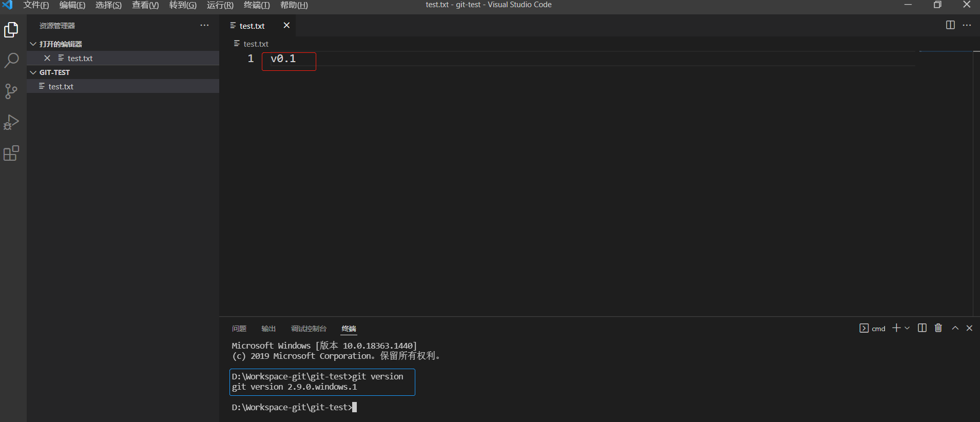This screenshot has width=980, height=422.
Task: Click the Microsoft Windows version line
Action: pyautogui.click(x=324, y=346)
